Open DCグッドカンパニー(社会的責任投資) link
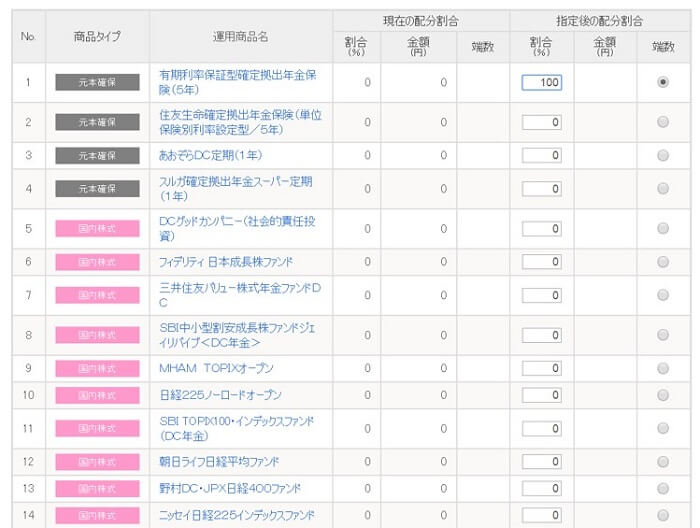Image resolution: width=700 pixels, height=528 pixels. click(237, 229)
